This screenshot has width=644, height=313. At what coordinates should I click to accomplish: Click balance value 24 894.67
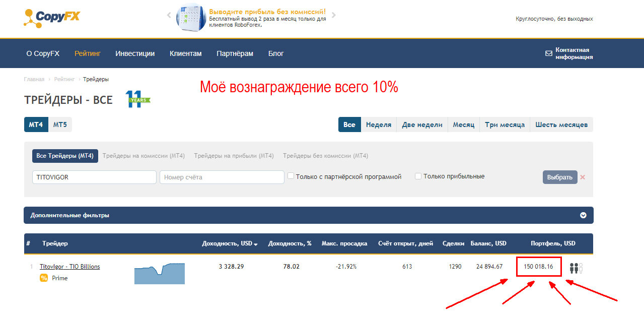point(489,267)
